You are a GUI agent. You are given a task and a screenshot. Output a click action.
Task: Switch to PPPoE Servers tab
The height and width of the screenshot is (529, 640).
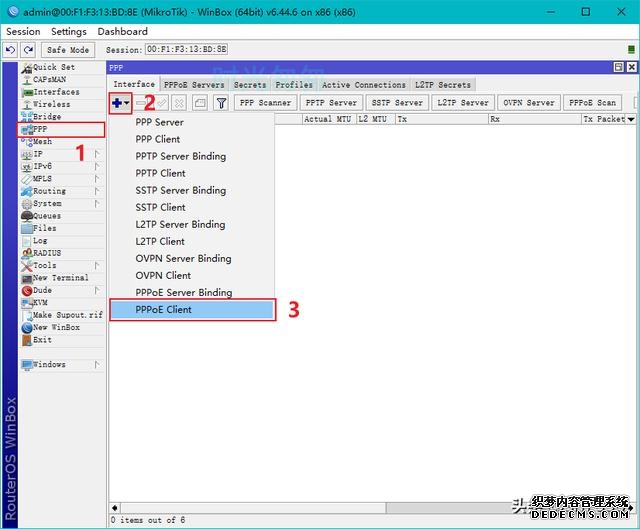tap(194, 85)
